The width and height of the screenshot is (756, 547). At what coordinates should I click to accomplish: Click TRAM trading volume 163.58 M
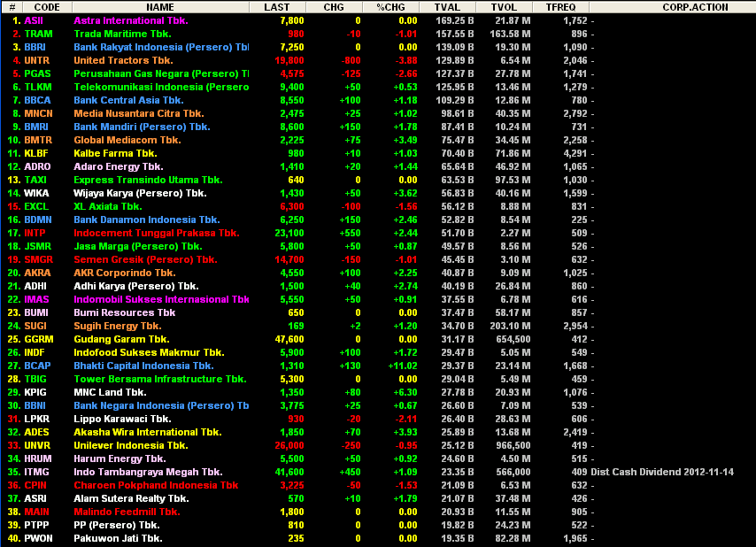click(x=510, y=35)
